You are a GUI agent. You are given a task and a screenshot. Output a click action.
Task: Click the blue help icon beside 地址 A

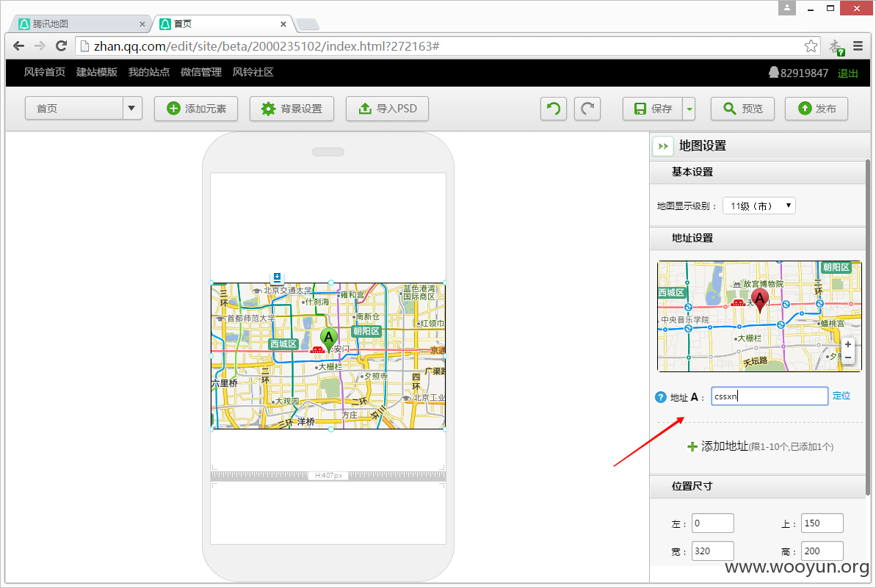pos(660,397)
